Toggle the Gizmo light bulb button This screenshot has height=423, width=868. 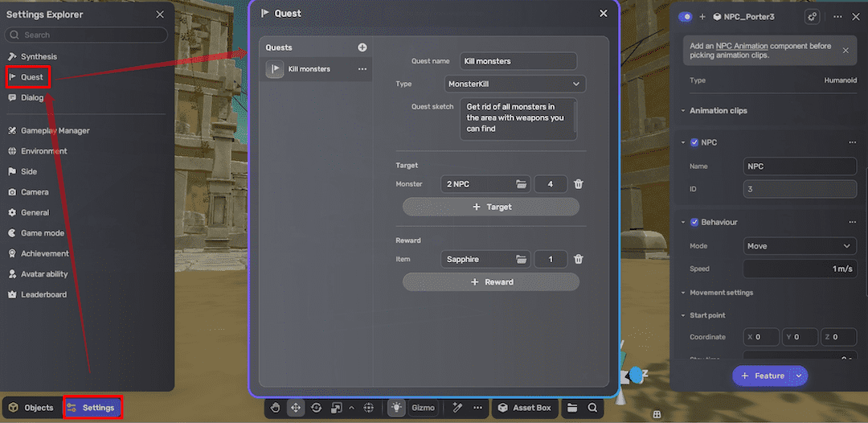coord(397,408)
